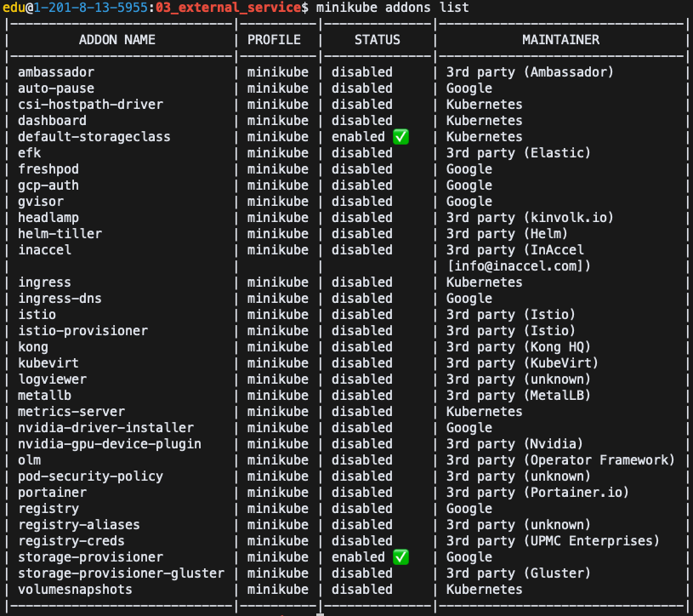Click 'enabled' status of default-storageclass
693x616 pixels.
pos(359,137)
